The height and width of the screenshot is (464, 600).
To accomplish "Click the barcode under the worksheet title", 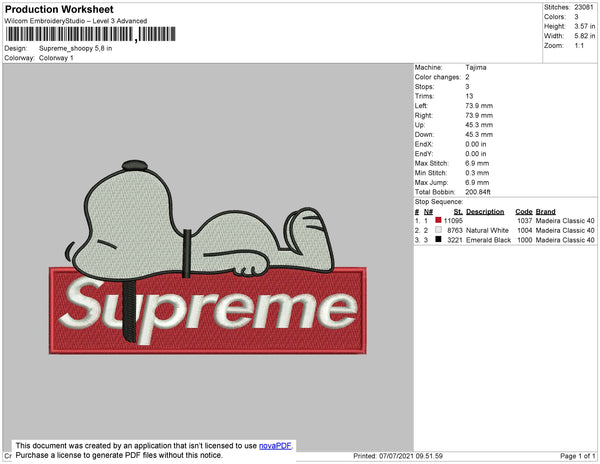I will (x=90, y=34).
